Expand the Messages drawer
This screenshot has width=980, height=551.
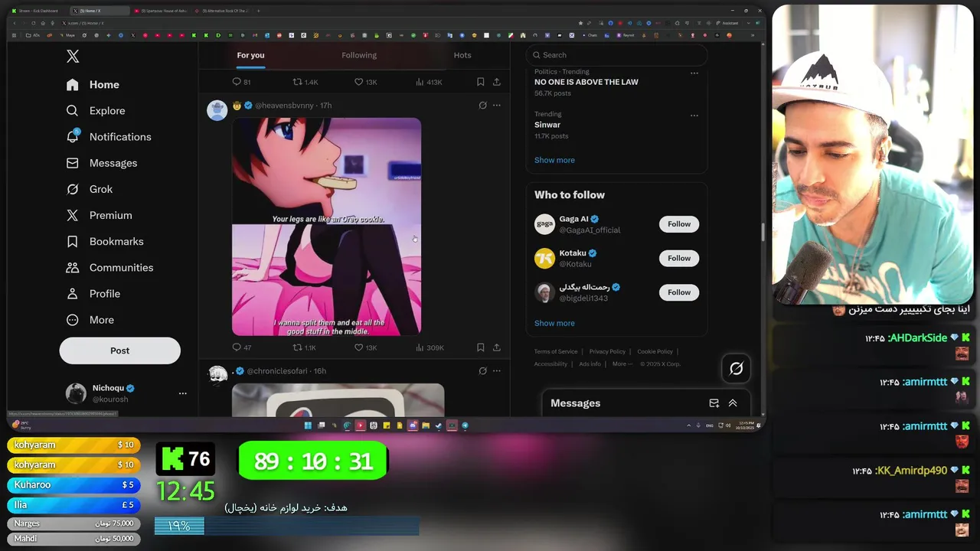point(733,403)
